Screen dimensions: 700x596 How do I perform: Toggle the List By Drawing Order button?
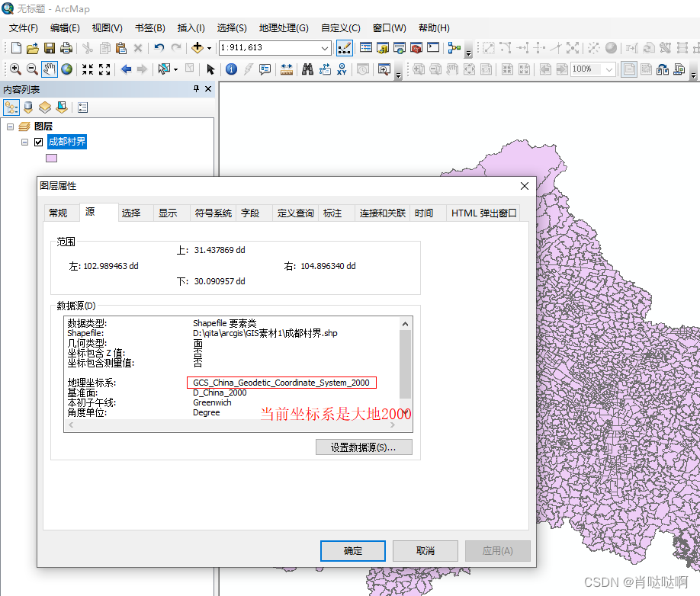coord(11,107)
